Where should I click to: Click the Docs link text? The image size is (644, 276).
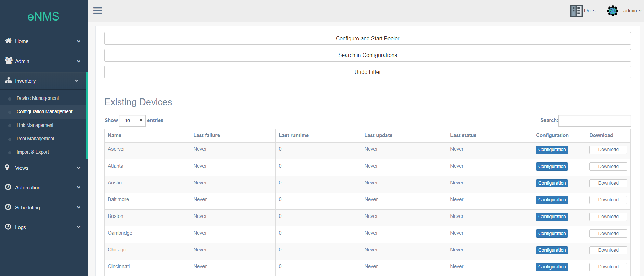click(590, 11)
